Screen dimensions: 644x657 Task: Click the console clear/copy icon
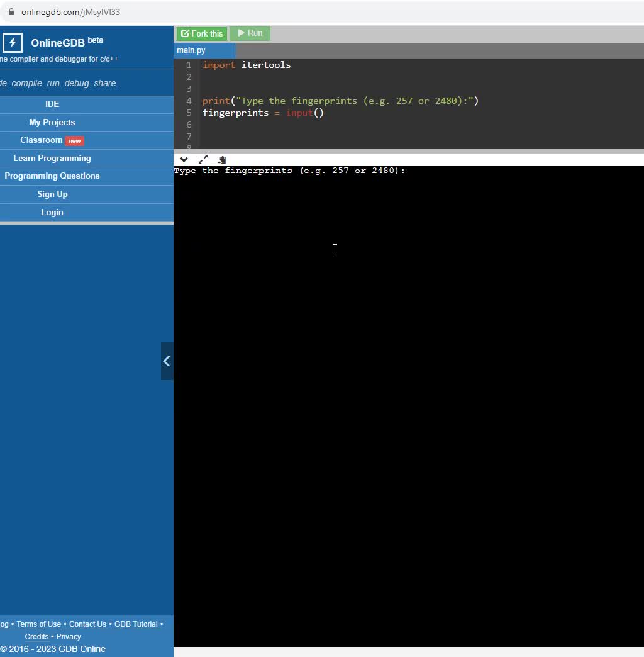pyautogui.click(x=222, y=160)
